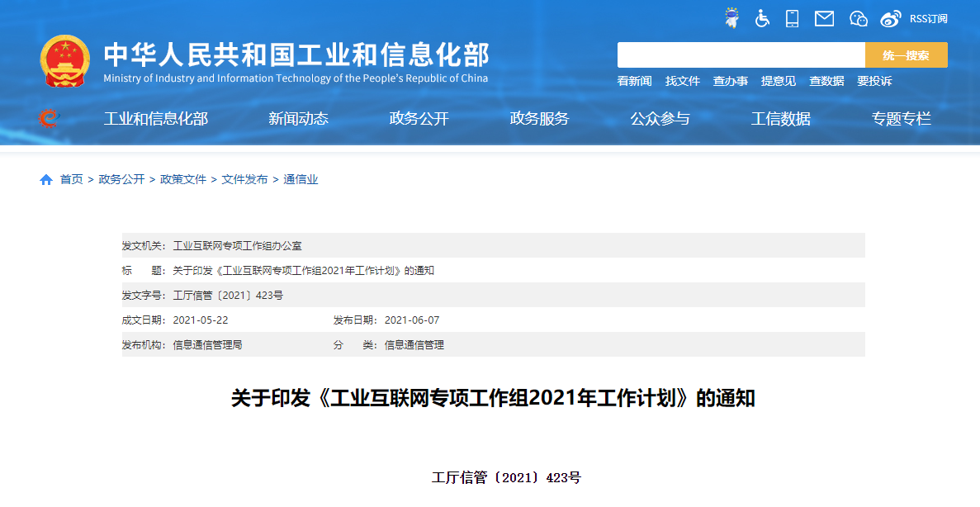Image resolution: width=980 pixels, height=507 pixels.
Task: Click the mobile phone version icon
Action: pyautogui.click(x=793, y=18)
